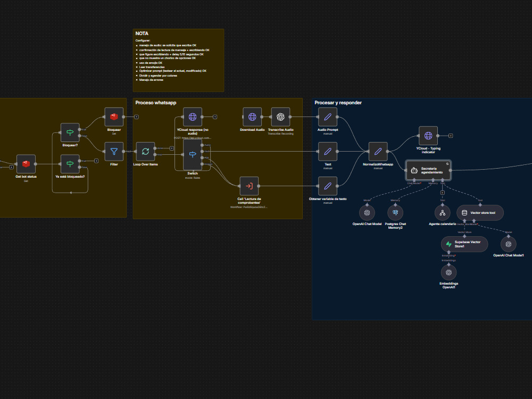532x399 pixels.
Task: Select the YCloud - Typing indicator node
Action: (428, 136)
